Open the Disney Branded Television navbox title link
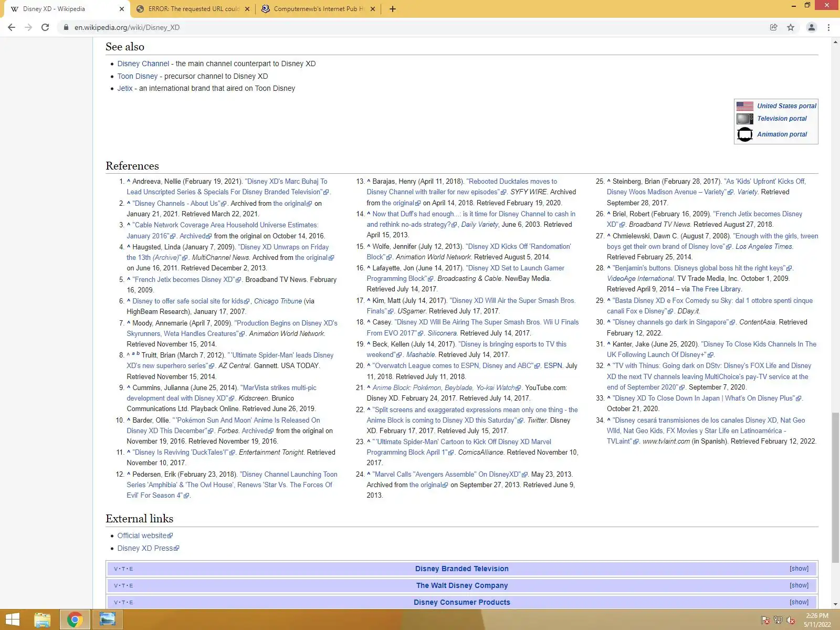The image size is (840, 630). (461, 569)
